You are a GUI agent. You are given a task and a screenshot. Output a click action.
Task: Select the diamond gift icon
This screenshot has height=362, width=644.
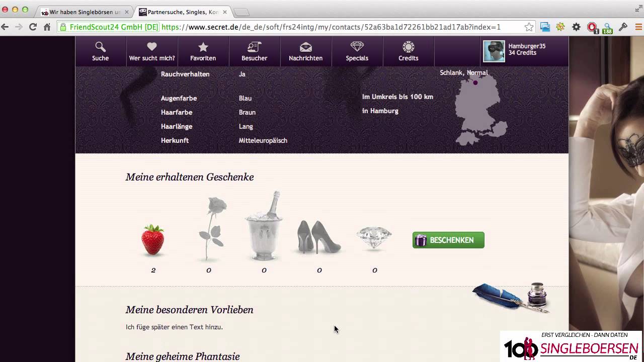374,238
